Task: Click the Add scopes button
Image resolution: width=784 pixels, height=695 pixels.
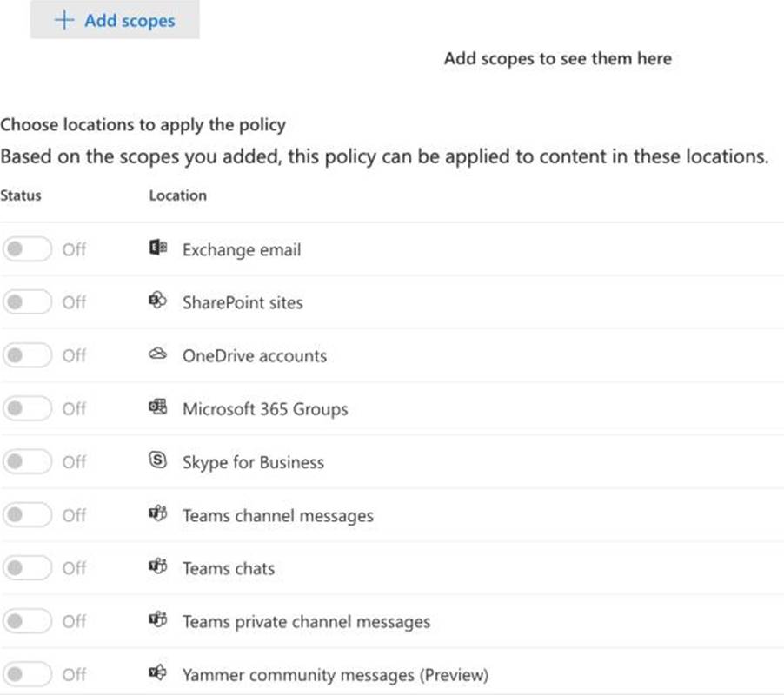Action: [115, 20]
